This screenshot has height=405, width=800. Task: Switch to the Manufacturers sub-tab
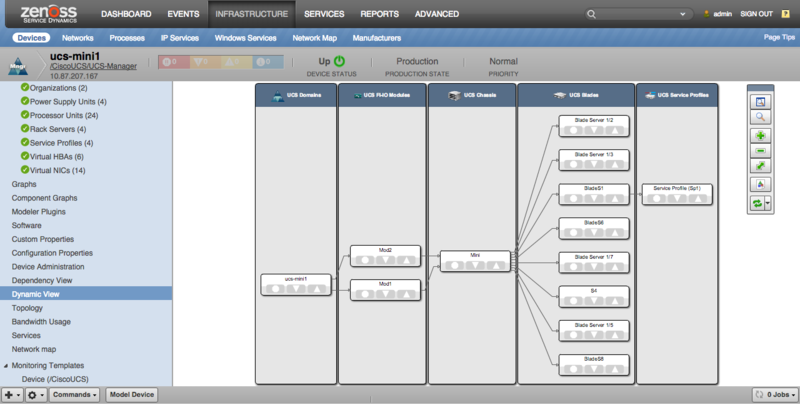coord(377,38)
